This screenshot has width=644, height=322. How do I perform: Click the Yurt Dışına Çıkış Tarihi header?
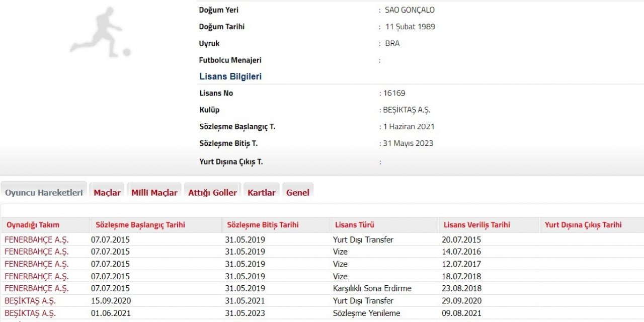583,225
